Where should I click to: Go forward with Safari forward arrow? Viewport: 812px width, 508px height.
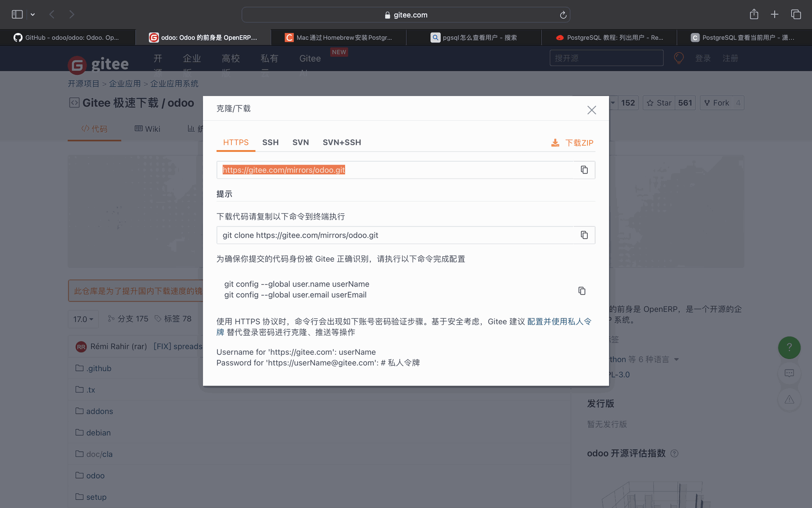coord(71,14)
